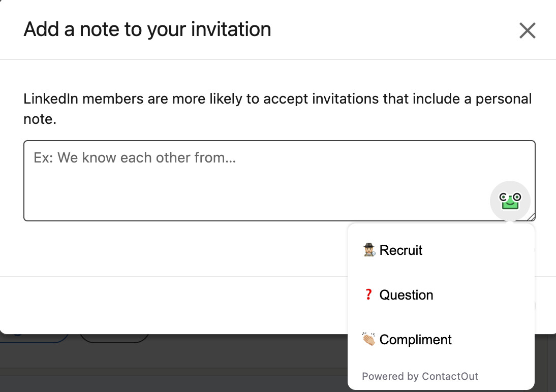556x392 pixels.
Task: Click the 'Add a note to your invitation' title
Action: 147,29
